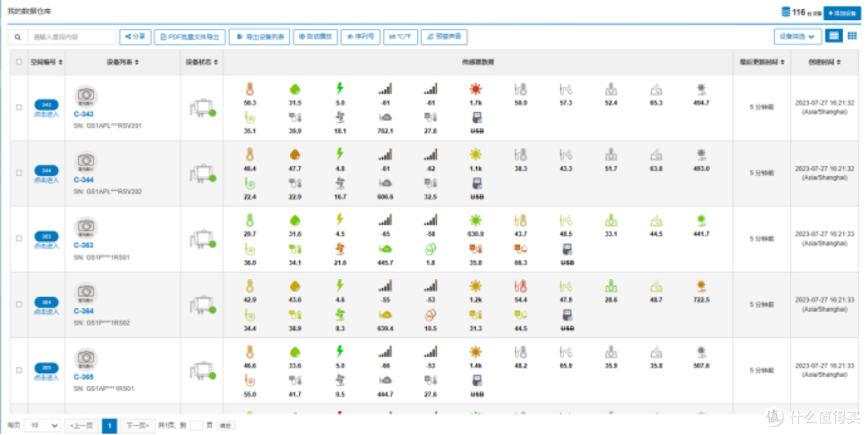Click the 序列号 serial number button

360,37
